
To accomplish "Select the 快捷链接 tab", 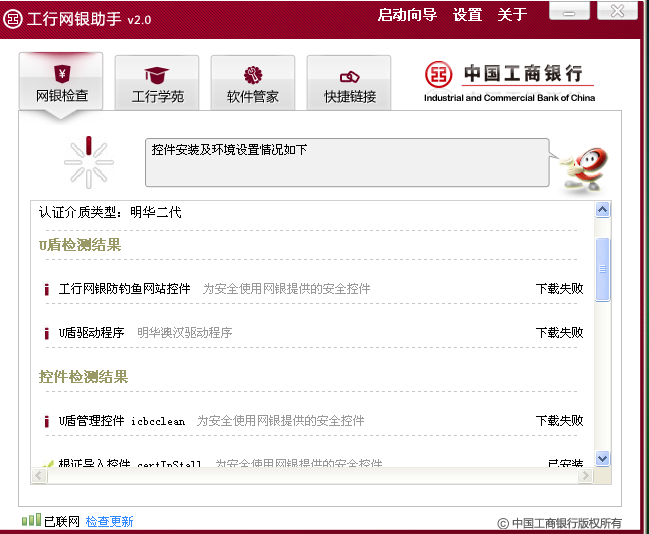I will (349, 82).
